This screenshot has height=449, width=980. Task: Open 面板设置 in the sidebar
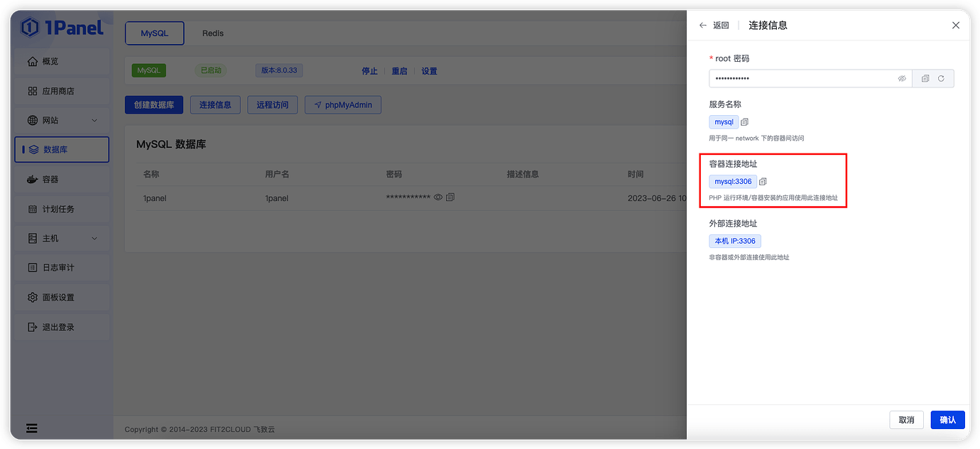coord(62,297)
